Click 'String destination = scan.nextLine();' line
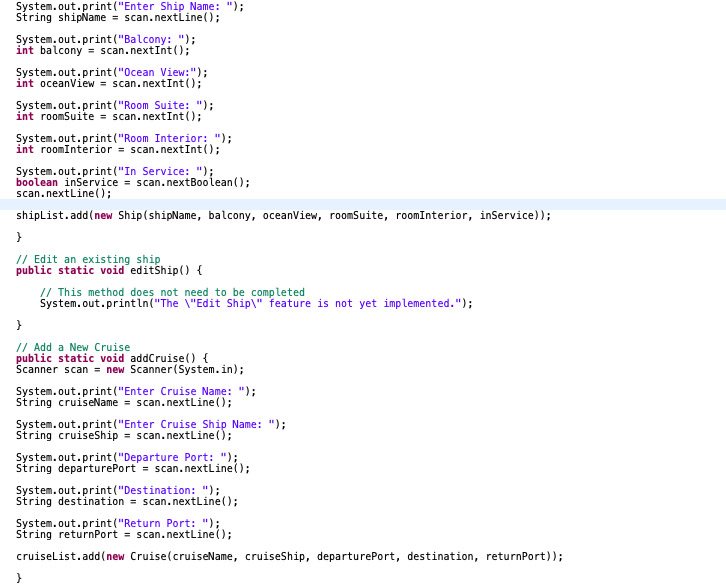The image size is (726, 587). [127, 502]
